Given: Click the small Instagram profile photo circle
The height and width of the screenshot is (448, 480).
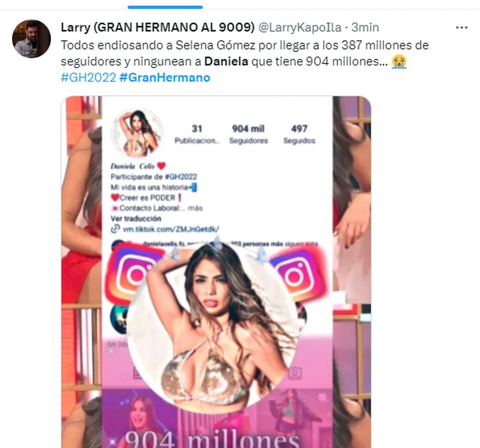Looking at the screenshot, I should click(137, 134).
